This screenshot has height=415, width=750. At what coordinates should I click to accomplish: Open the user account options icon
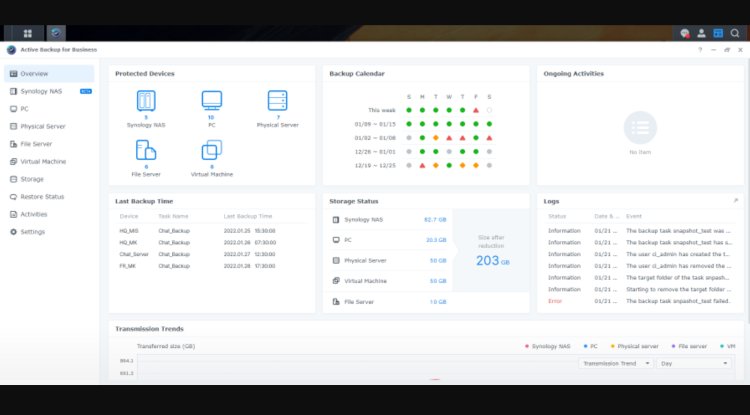(701, 33)
